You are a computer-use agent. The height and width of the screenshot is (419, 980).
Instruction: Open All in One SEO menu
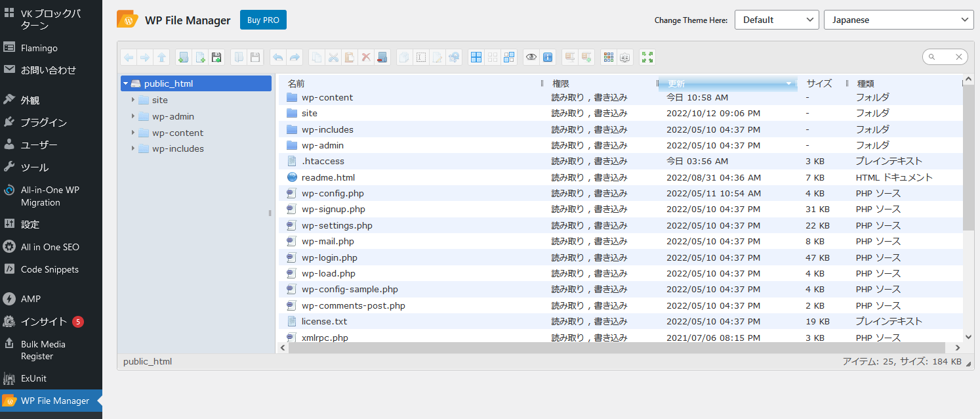(51, 247)
